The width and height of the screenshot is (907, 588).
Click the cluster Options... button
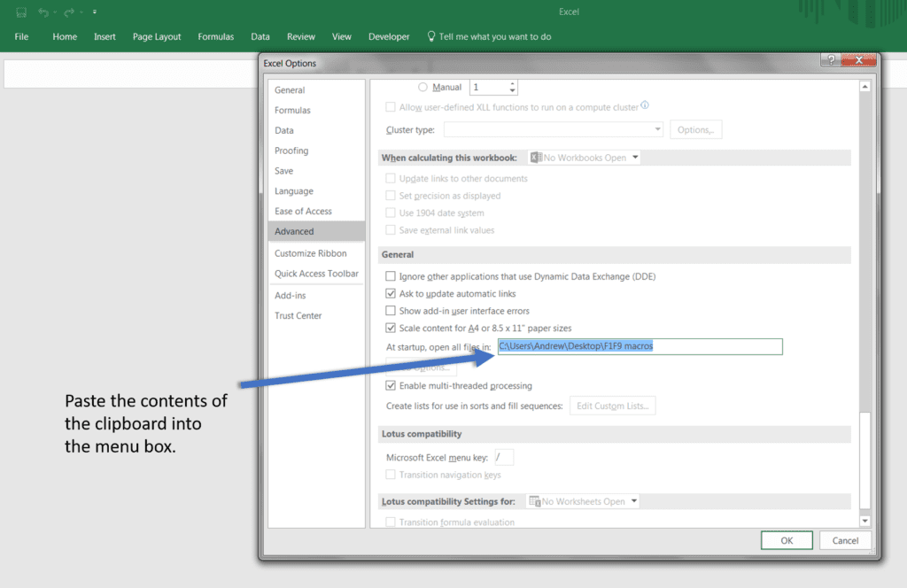695,129
